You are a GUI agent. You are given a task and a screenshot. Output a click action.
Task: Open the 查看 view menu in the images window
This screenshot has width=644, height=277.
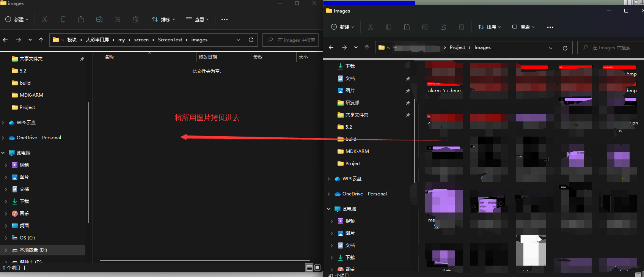(197, 19)
